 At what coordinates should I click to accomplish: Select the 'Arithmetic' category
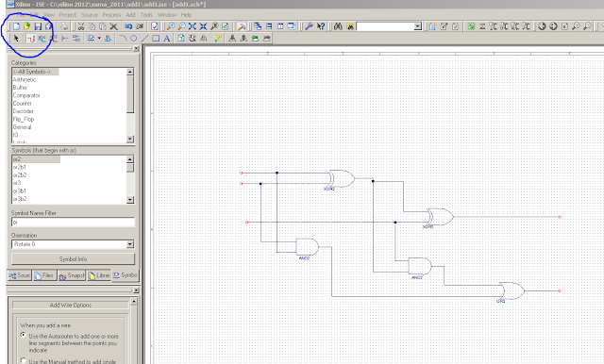point(25,79)
